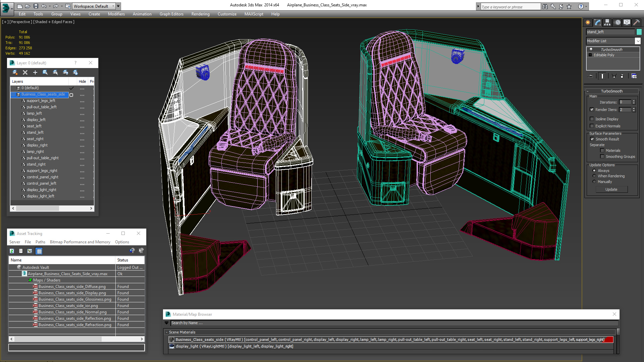
Task: Click Freeze All Layers snowflake icon
Action: point(75,72)
